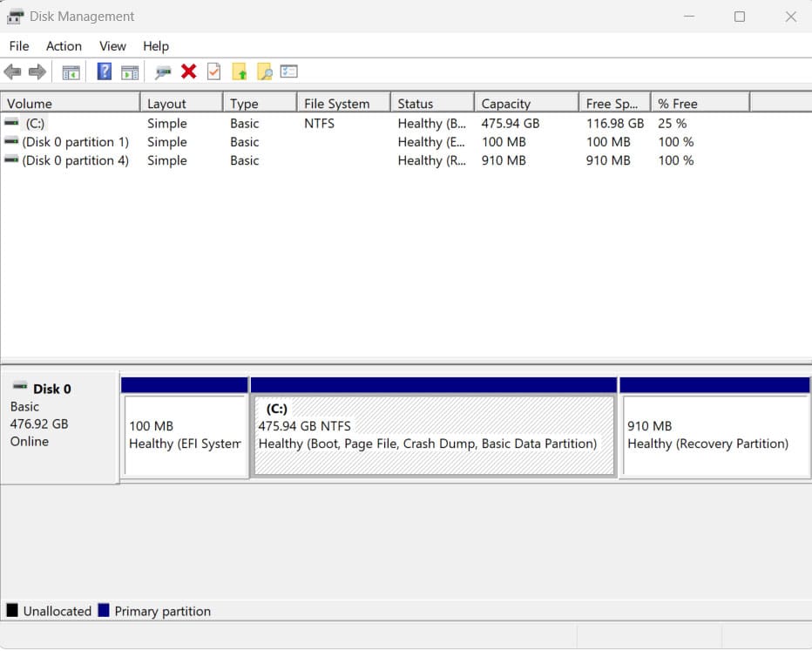Close the Disk Management window
Viewport: 812px width, 651px height.
pos(791,17)
